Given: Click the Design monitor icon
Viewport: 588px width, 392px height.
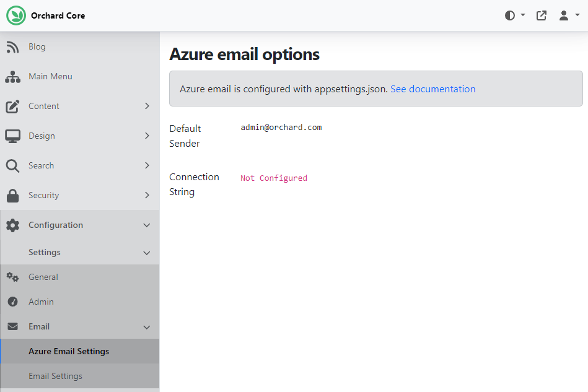Looking at the screenshot, I should (x=13, y=136).
